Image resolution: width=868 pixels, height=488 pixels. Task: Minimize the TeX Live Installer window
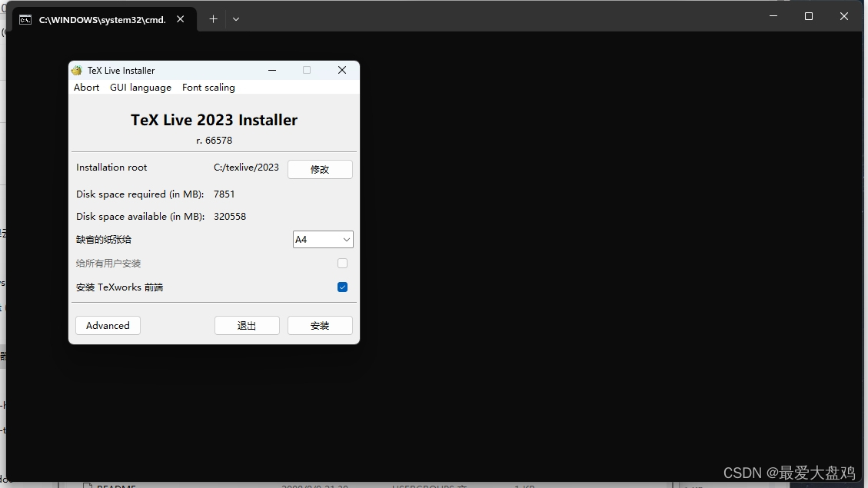272,70
